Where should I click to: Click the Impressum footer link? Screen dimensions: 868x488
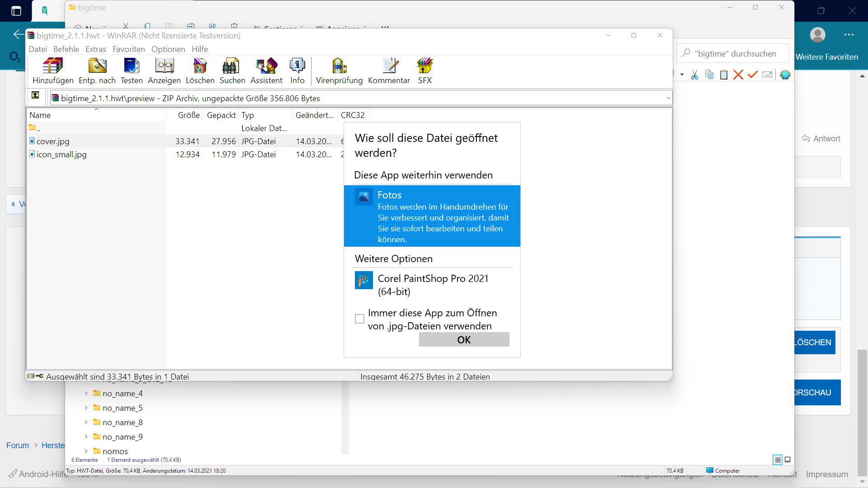point(827,474)
